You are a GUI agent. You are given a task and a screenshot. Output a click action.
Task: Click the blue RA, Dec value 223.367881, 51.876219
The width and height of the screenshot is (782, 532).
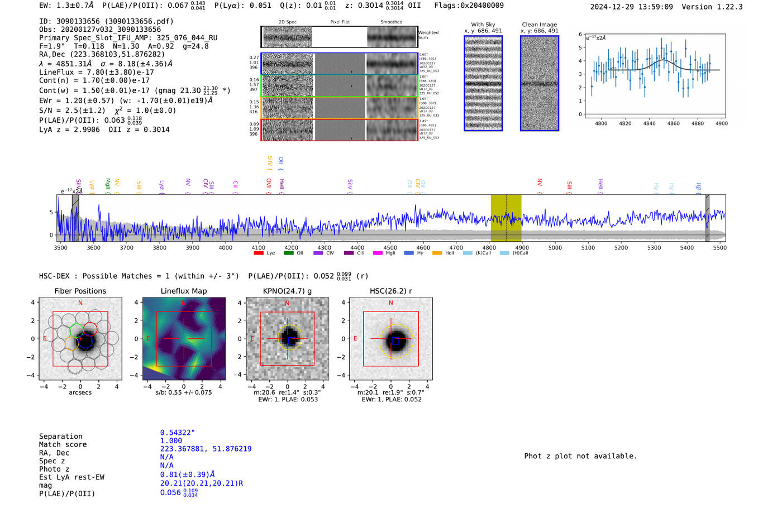(x=206, y=449)
